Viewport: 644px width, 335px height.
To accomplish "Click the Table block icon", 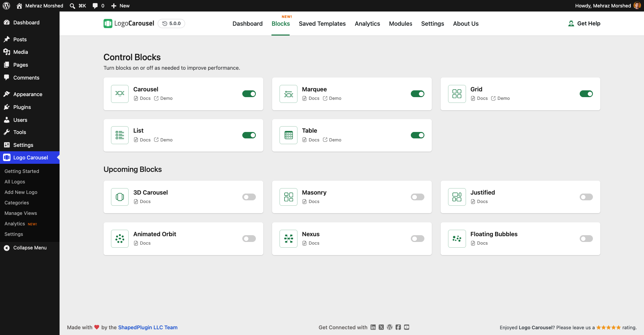I will coord(288,135).
